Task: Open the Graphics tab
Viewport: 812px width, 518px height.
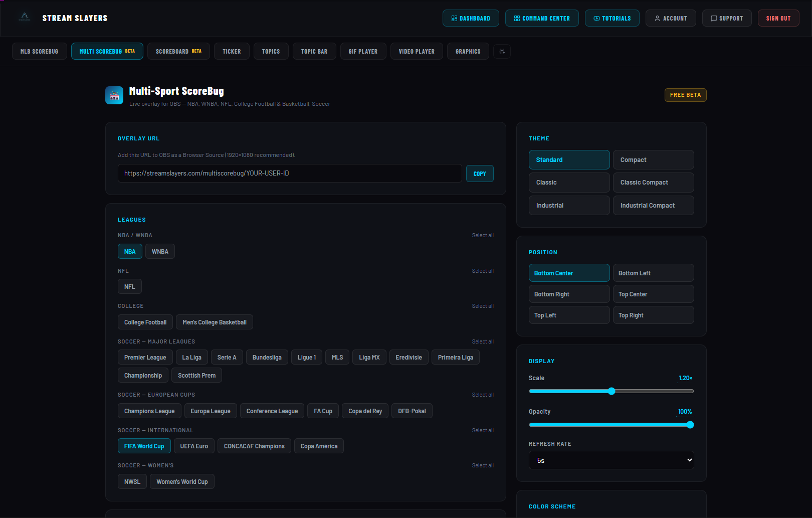Action: pyautogui.click(x=468, y=51)
